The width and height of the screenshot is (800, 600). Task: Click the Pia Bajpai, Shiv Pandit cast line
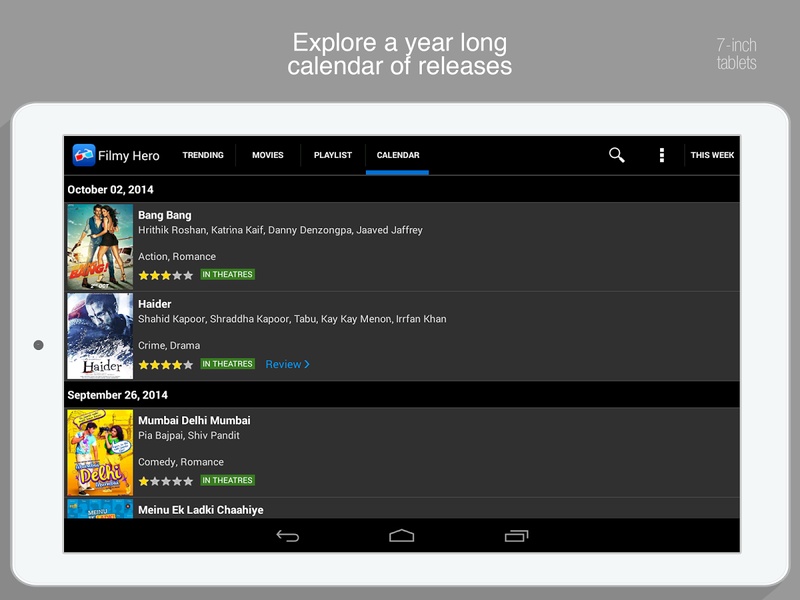189,435
